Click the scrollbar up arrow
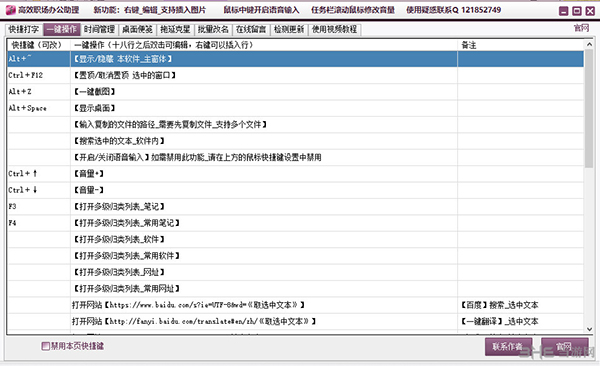The image size is (600, 366). 589,45
